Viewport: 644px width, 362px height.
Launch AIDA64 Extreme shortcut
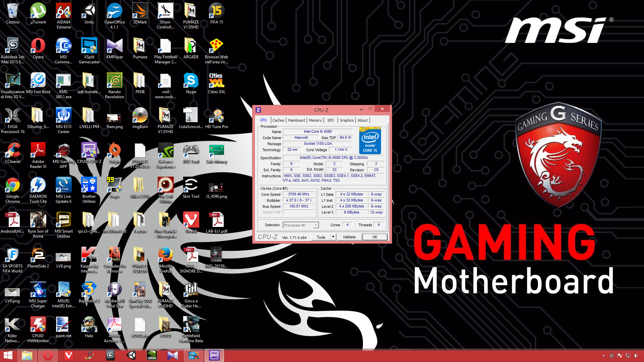[x=63, y=16]
